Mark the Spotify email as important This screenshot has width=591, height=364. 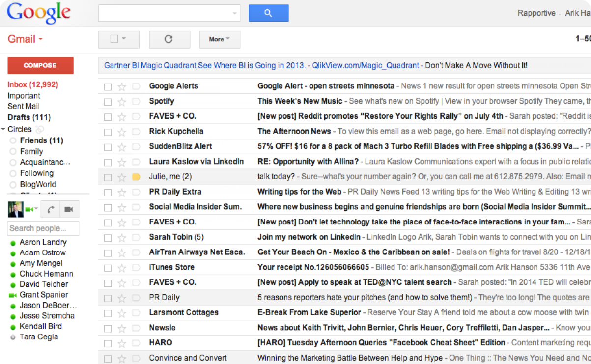coord(136,102)
